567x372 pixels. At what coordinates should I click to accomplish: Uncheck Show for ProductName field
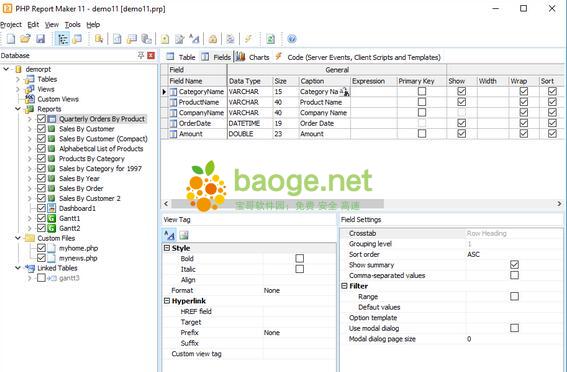click(461, 102)
